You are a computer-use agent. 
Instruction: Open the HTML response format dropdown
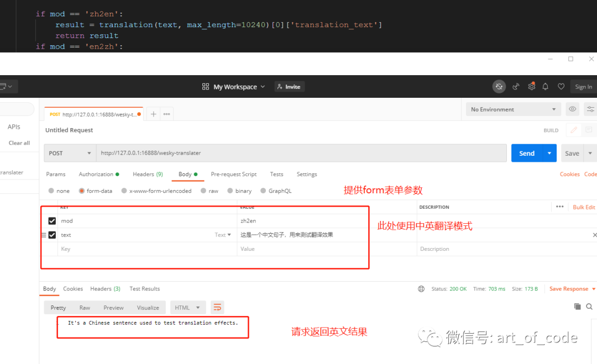point(188,307)
